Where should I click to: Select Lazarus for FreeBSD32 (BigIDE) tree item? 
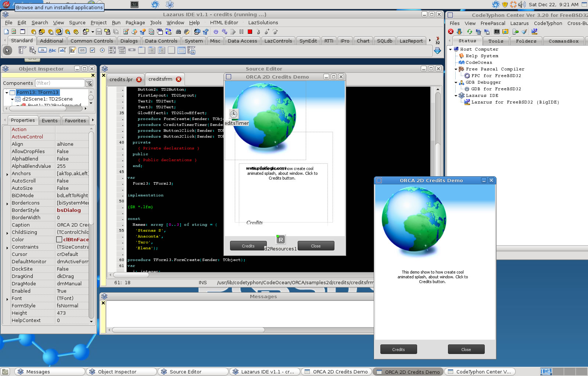[515, 102]
